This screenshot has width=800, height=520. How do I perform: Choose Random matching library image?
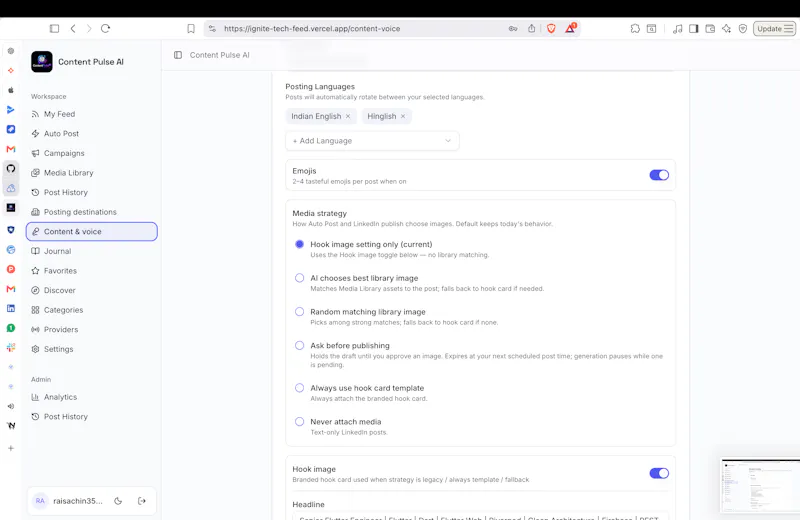(299, 312)
